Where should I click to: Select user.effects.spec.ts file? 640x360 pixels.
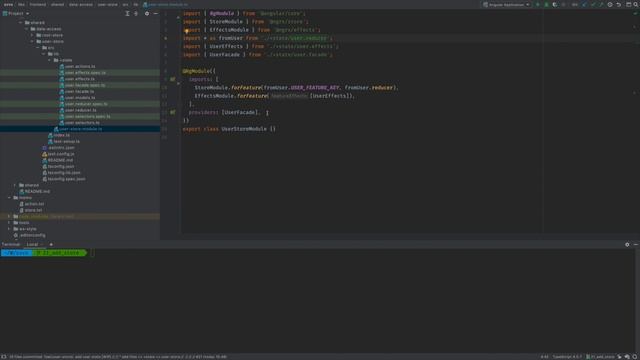pyautogui.click(x=82, y=73)
